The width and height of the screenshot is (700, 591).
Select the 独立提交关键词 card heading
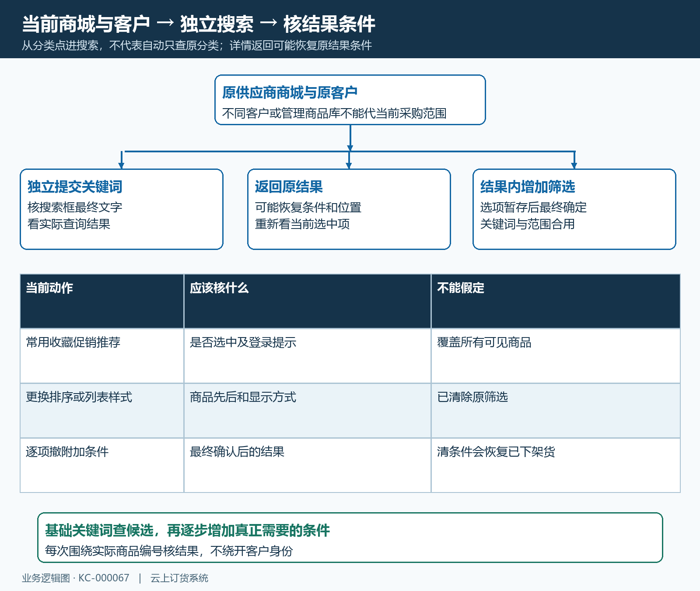coord(75,186)
